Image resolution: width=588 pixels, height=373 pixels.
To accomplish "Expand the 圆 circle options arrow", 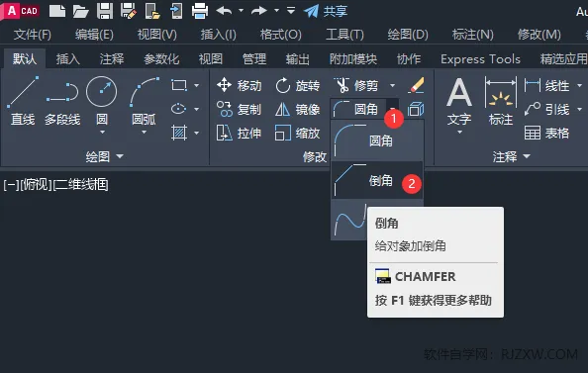I will (102, 133).
